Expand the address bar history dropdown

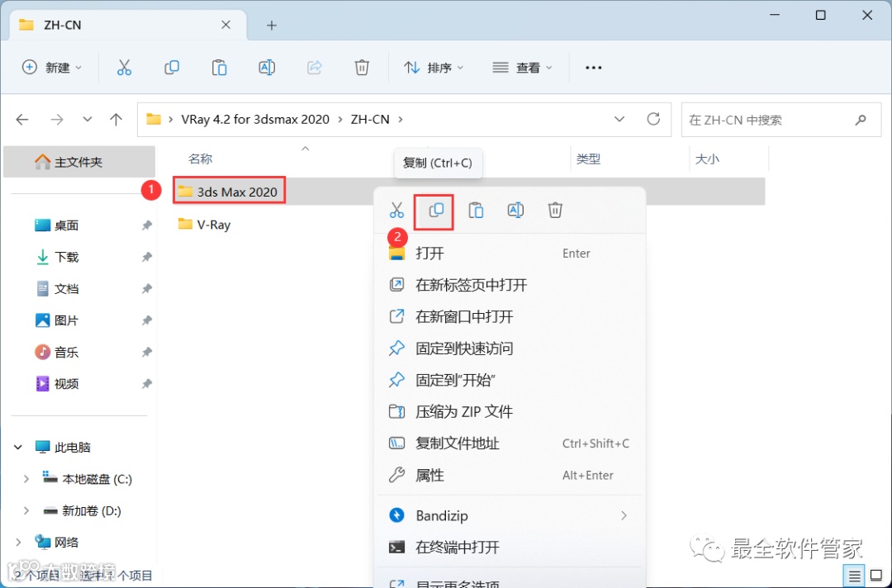(x=619, y=120)
